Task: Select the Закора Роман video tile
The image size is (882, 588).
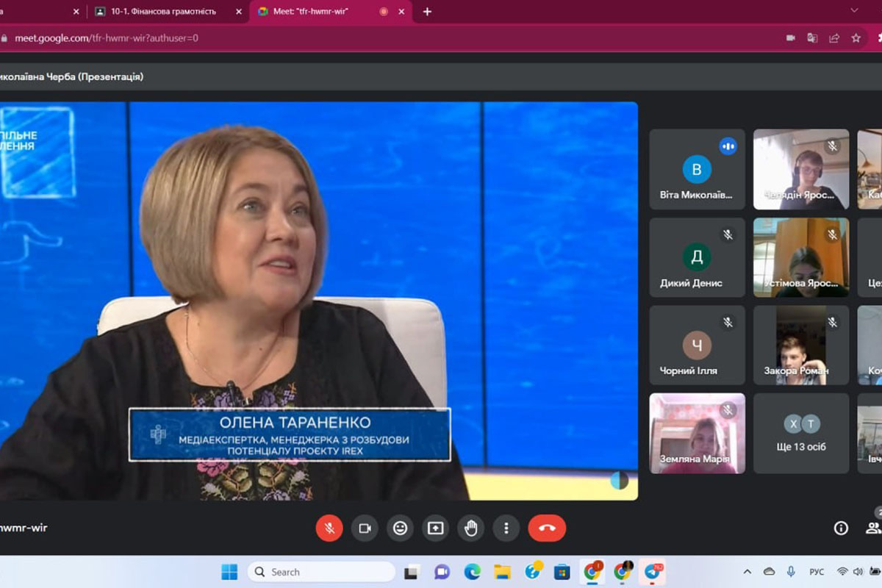Action: point(801,345)
